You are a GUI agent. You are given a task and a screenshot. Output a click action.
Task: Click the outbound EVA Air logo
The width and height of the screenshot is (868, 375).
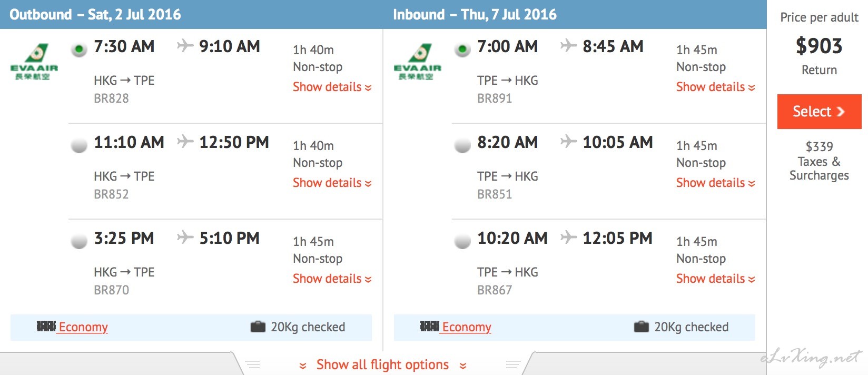coord(34,62)
